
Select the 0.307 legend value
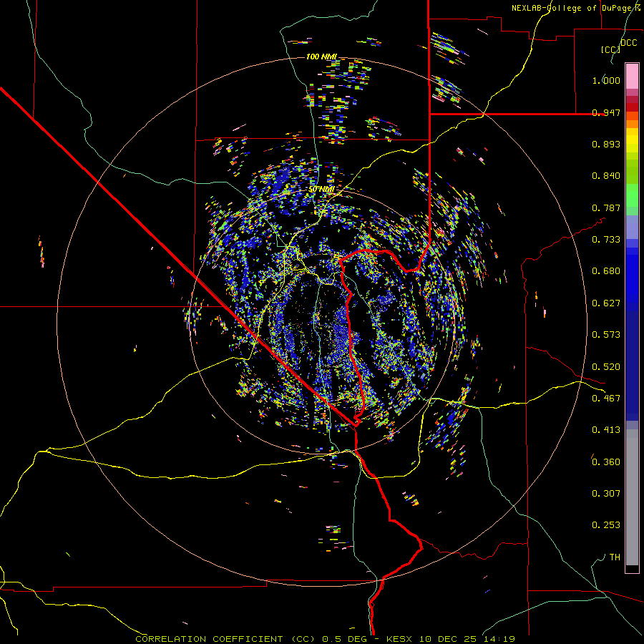pos(606,494)
